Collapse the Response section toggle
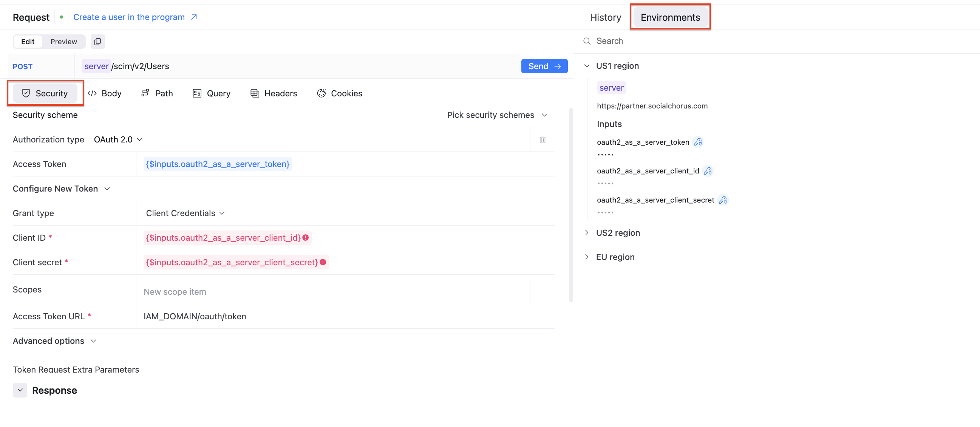 (20, 390)
